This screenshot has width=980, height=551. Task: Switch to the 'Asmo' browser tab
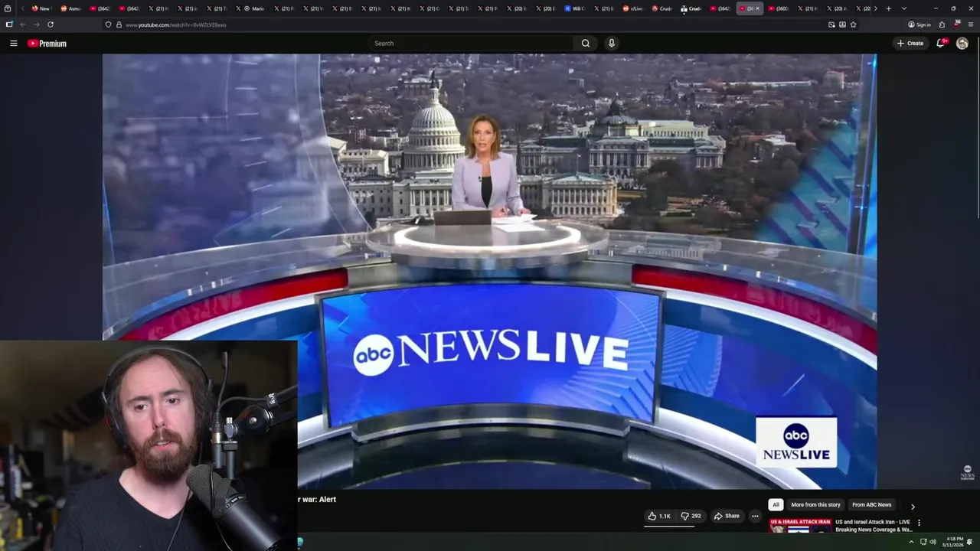coord(70,8)
